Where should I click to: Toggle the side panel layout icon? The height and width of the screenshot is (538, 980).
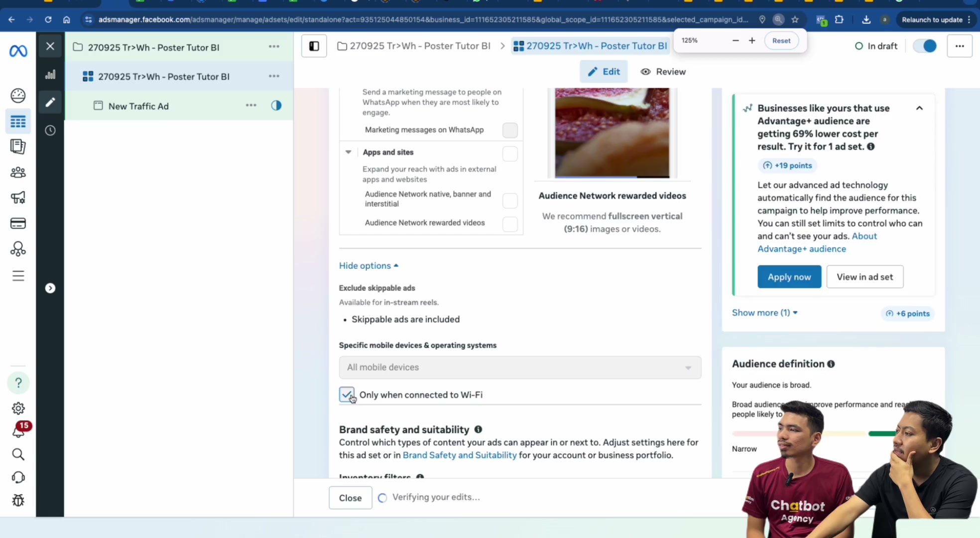click(314, 46)
